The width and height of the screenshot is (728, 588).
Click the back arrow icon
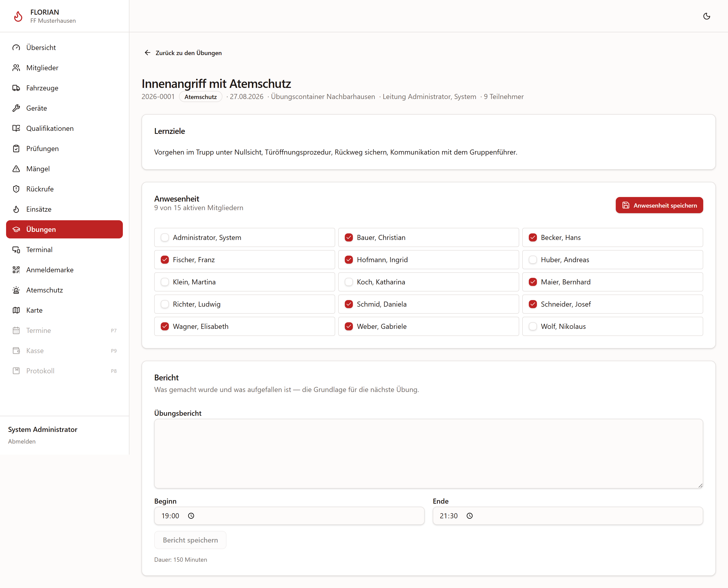[x=147, y=53]
